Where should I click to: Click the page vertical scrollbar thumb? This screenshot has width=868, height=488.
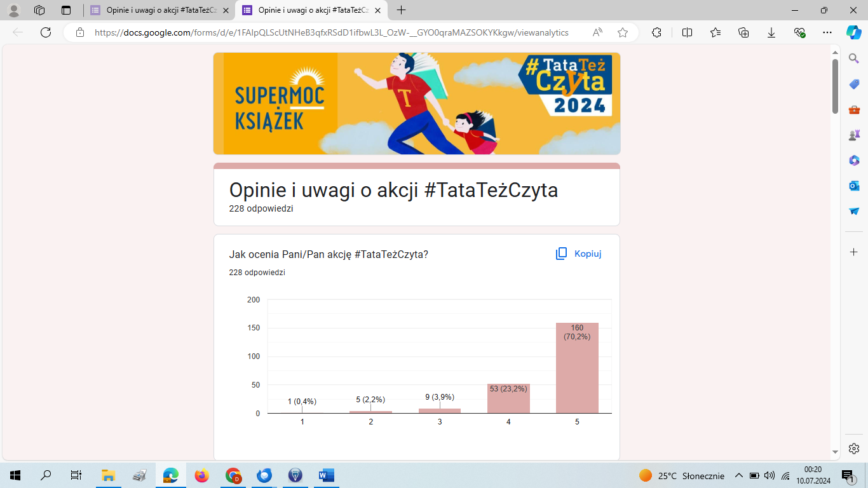pyautogui.click(x=835, y=86)
